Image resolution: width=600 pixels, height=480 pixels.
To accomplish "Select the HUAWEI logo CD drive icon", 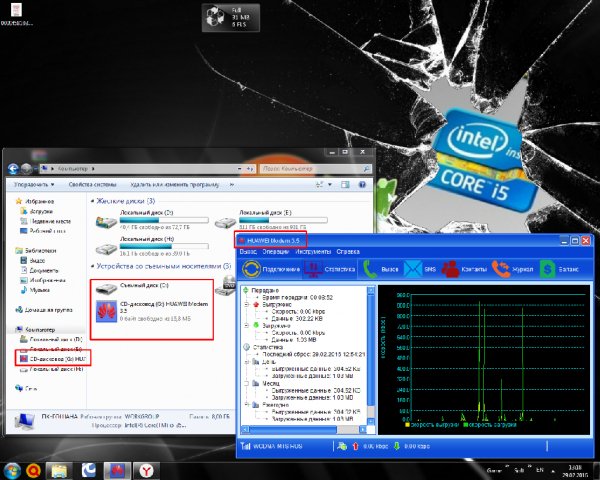I will pyautogui.click(x=106, y=311).
